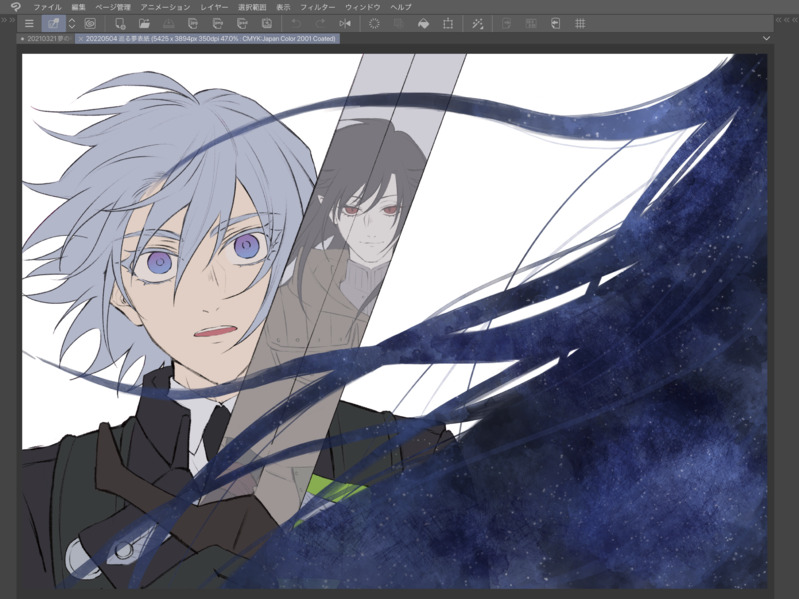Click the document with plus icon
The width and height of the screenshot is (799, 599).
(x=267, y=23)
